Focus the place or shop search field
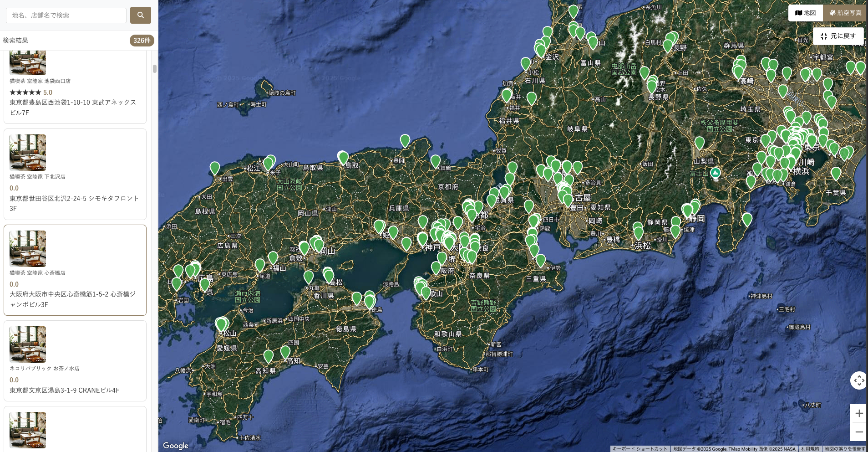 (66, 15)
